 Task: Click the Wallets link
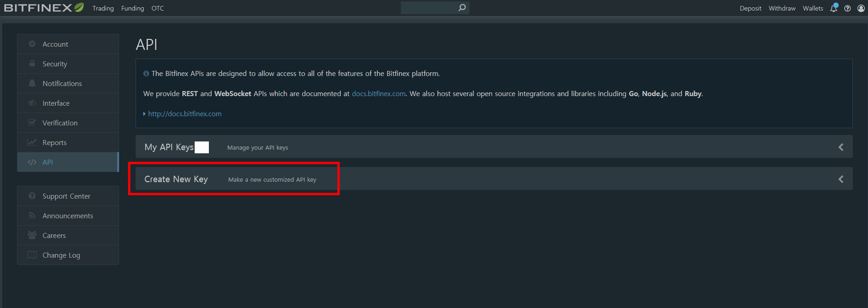click(813, 8)
